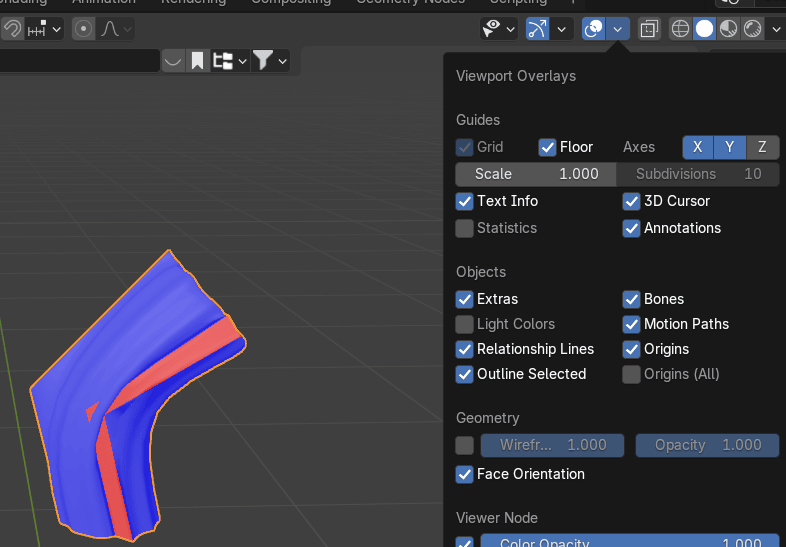Enable the Statistics checkbox

(464, 228)
